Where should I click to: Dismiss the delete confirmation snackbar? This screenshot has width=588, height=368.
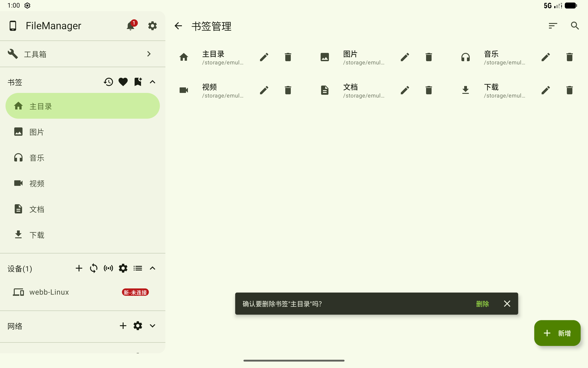[x=507, y=304]
